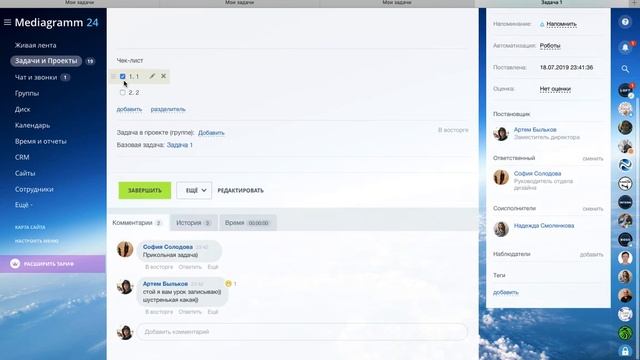Open the hamburger menu beside Mediagramm logo

[x=7, y=22]
